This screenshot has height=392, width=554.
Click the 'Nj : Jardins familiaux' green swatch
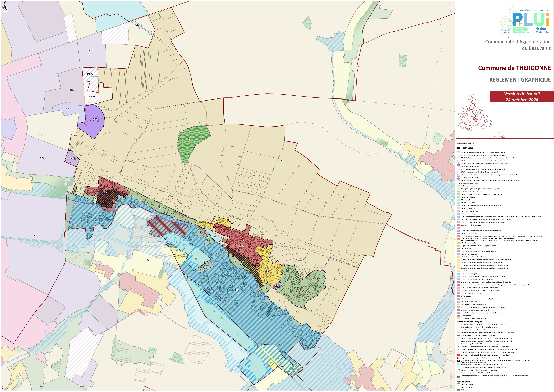point(458,197)
